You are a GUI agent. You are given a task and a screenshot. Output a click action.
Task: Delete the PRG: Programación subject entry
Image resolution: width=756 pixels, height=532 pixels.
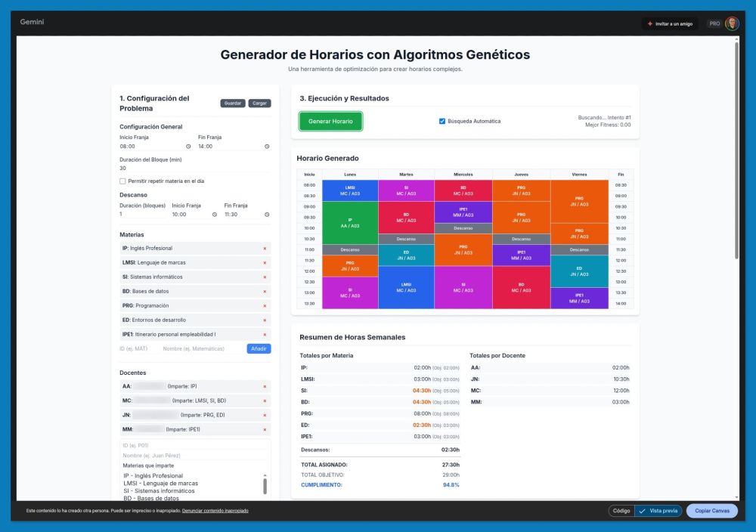265,306
